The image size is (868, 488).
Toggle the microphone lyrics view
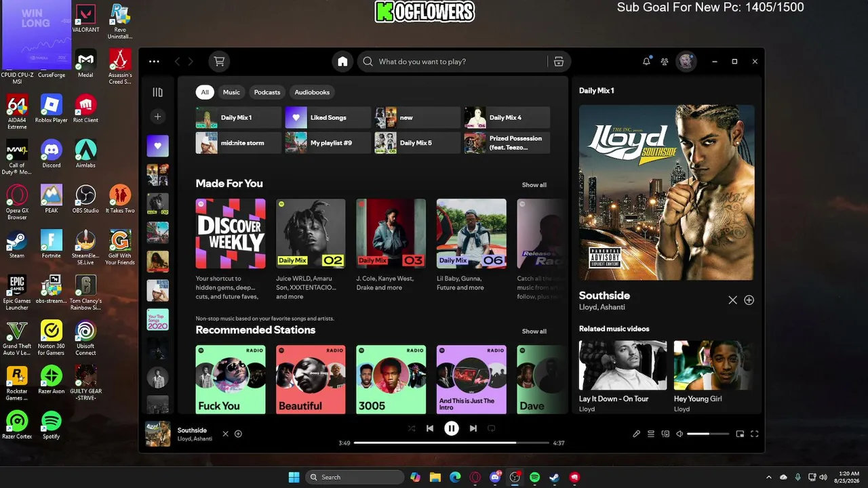coord(636,434)
